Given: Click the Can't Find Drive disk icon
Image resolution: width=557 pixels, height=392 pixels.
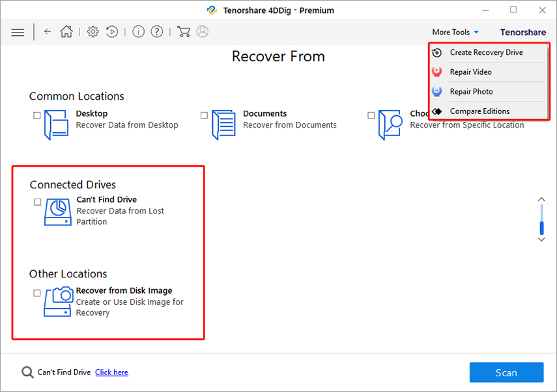Looking at the screenshot, I should click(x=58, y=212).
